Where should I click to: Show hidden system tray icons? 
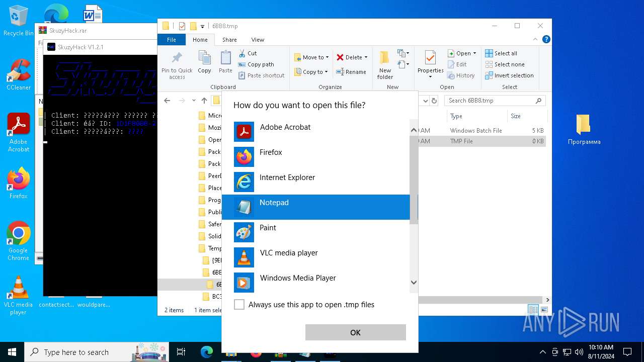tap(542, 352)
